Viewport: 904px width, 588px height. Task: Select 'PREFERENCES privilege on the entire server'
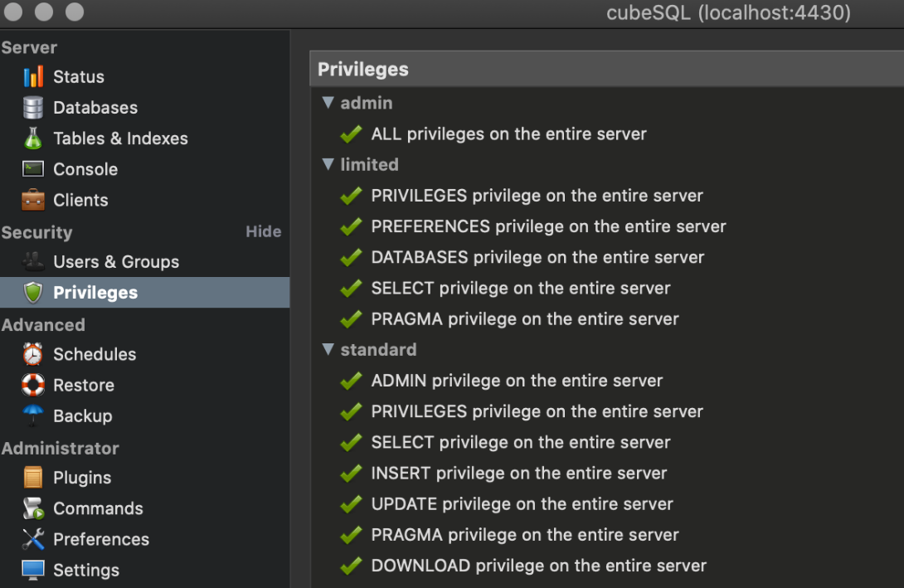tap(548, 226)
